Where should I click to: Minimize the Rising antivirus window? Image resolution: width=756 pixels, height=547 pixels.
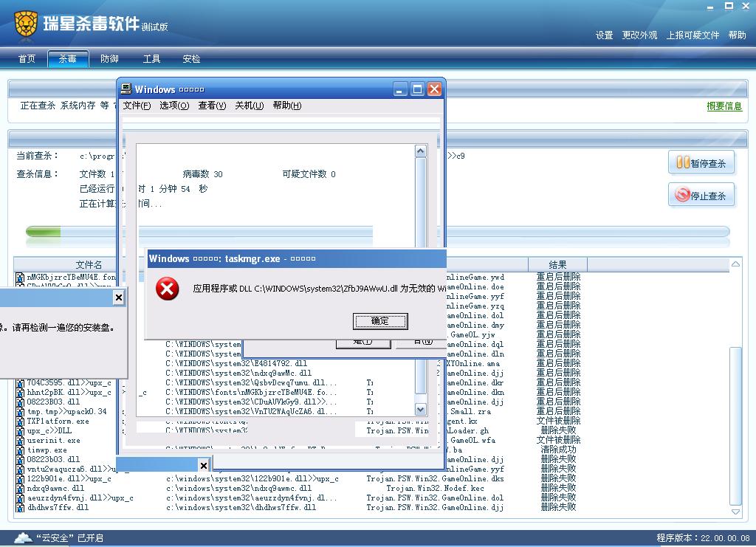710,7
